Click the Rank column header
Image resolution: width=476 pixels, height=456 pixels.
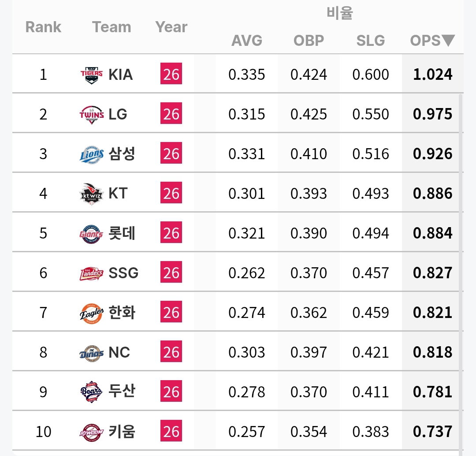(x=43, y=27)
